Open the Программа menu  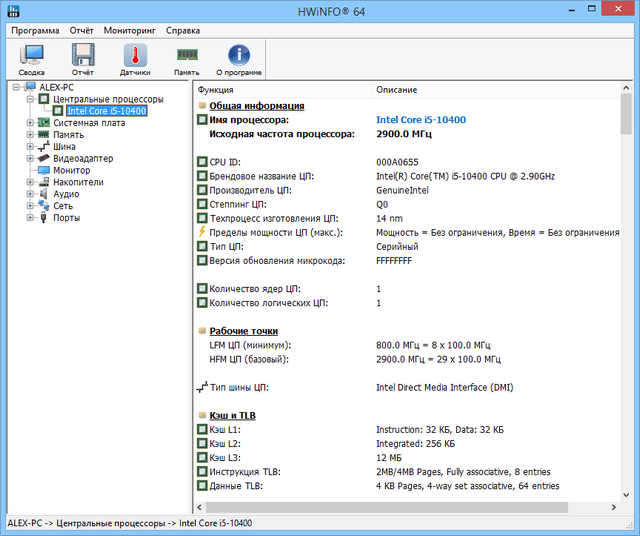pyautogui.click(x=35, y=30)
